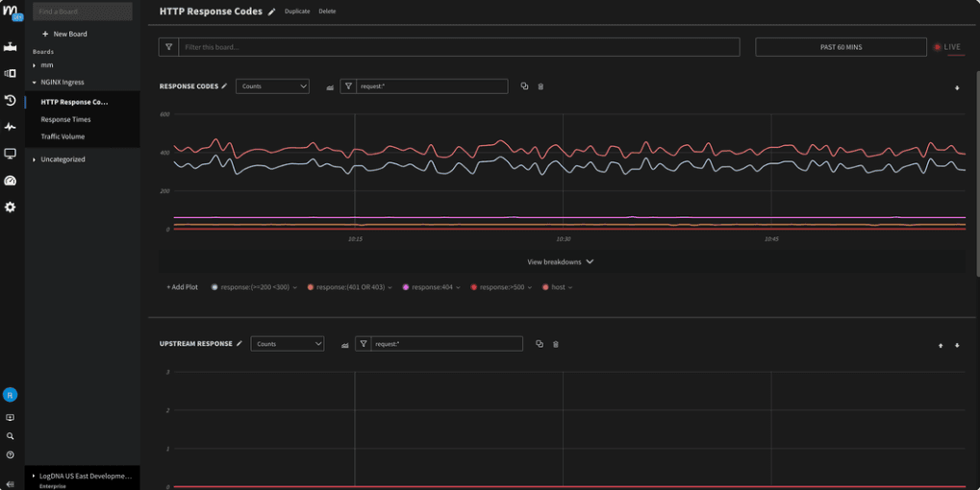Open the gauge Usage dashboard icon

tap(11, 181)
